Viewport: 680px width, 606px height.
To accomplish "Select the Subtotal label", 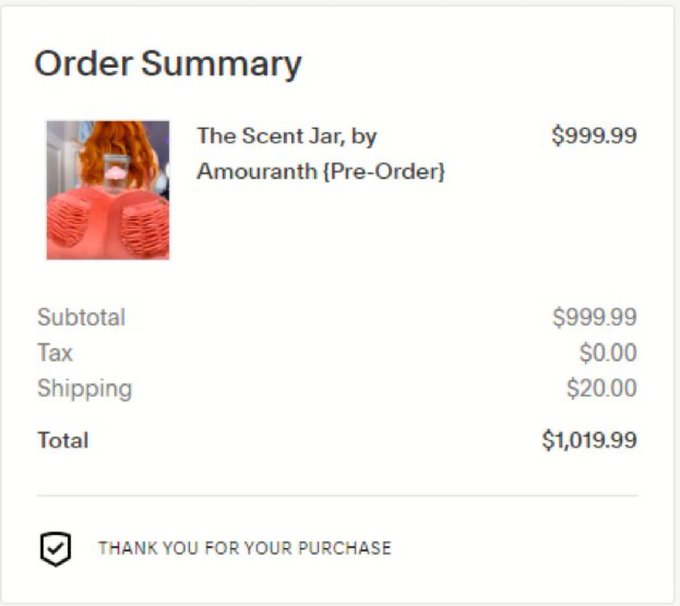I will click(x=82, y=317).
